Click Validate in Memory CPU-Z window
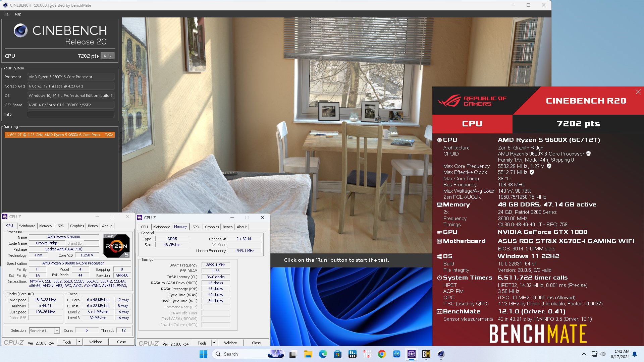This screenshot has width=644, height=362. point(230,343)
